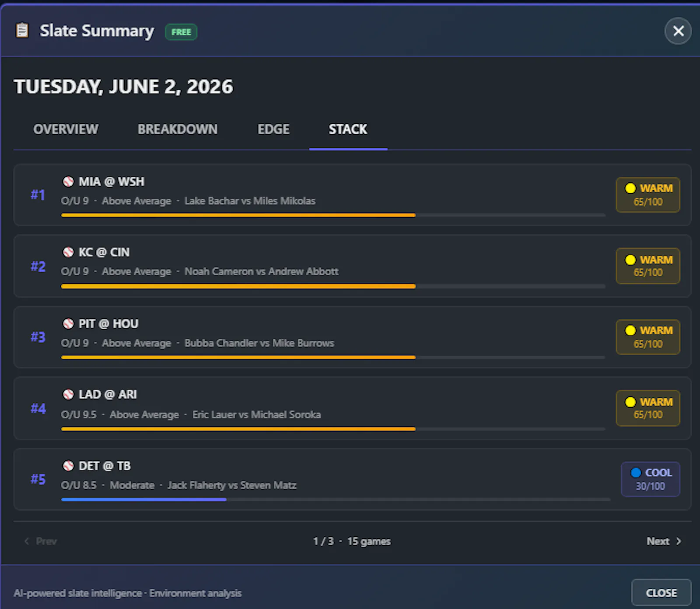The width and height of the screenshot is (700, 609).
Task: Click the WARM 65/100 badge for PIT @ HOU
Action: click(648, 337)
